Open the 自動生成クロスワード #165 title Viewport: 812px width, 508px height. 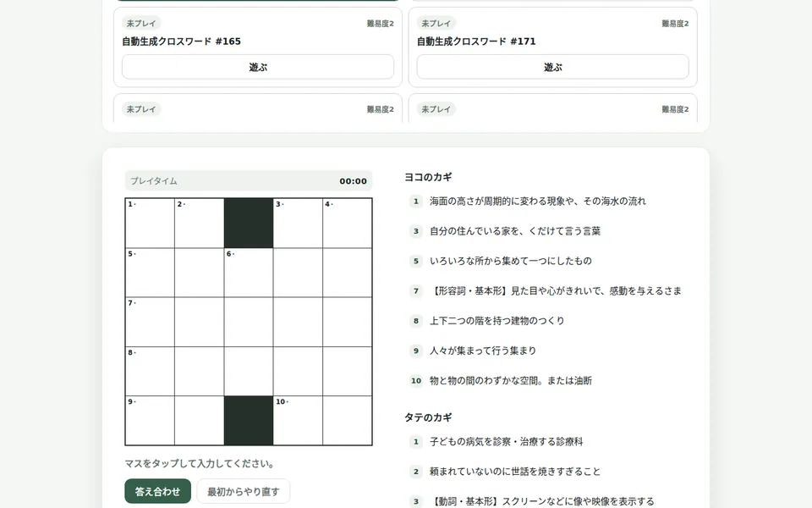(181, 41)
